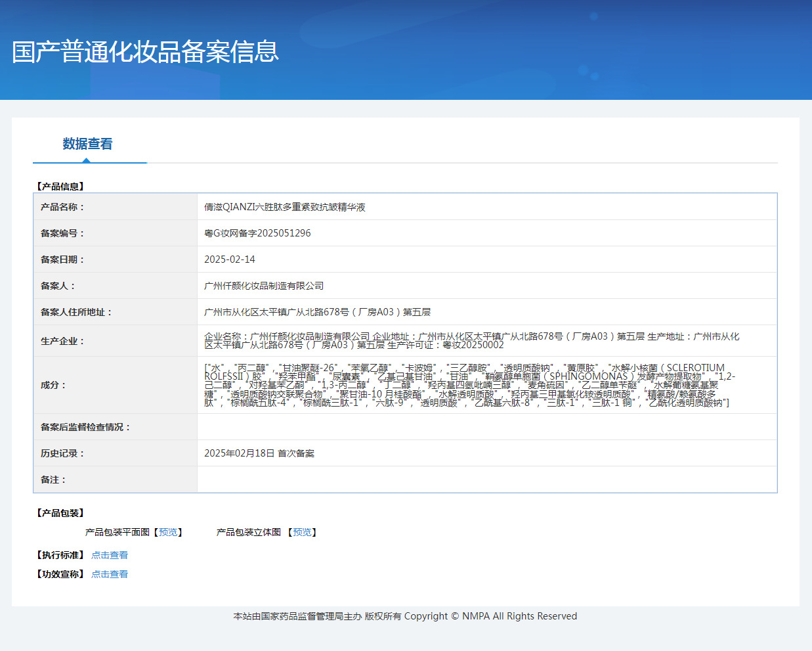
Task: Click the 产品名称 label cell
Action: (116, 207)
